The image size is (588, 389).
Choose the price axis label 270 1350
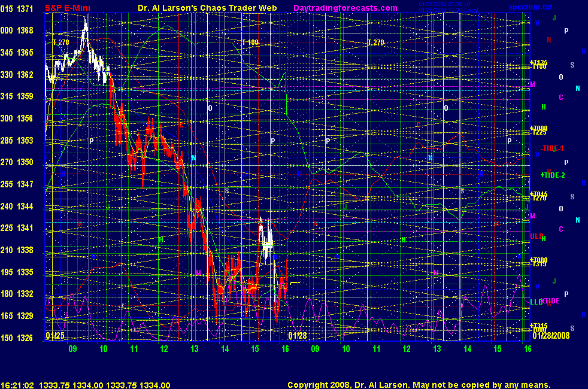(x=17, y=162)
